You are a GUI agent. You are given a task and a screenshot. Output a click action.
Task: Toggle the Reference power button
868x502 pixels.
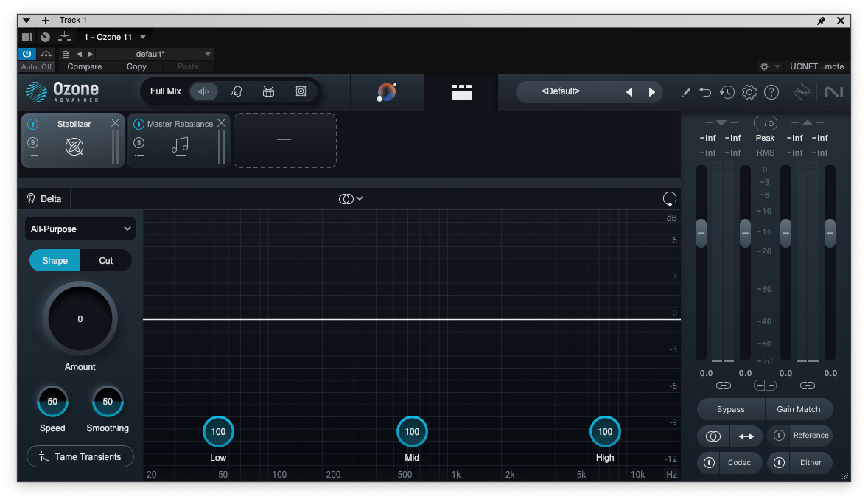click(x=779, y=436)
